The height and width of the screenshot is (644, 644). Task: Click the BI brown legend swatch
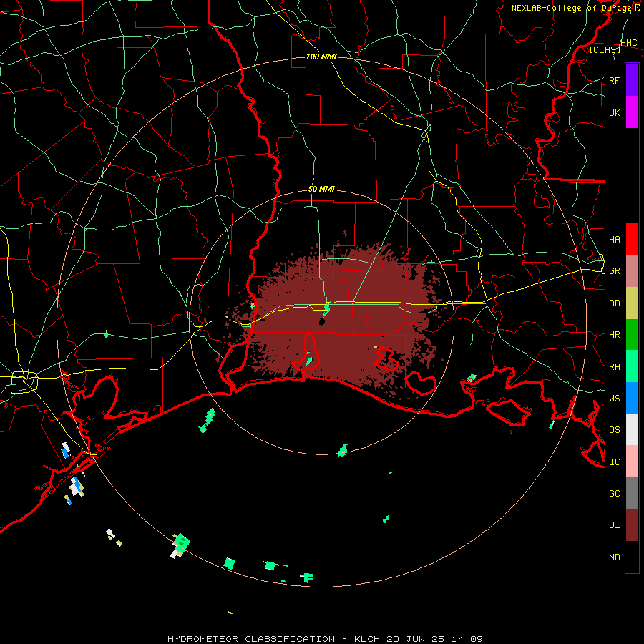tap(632, 525)
